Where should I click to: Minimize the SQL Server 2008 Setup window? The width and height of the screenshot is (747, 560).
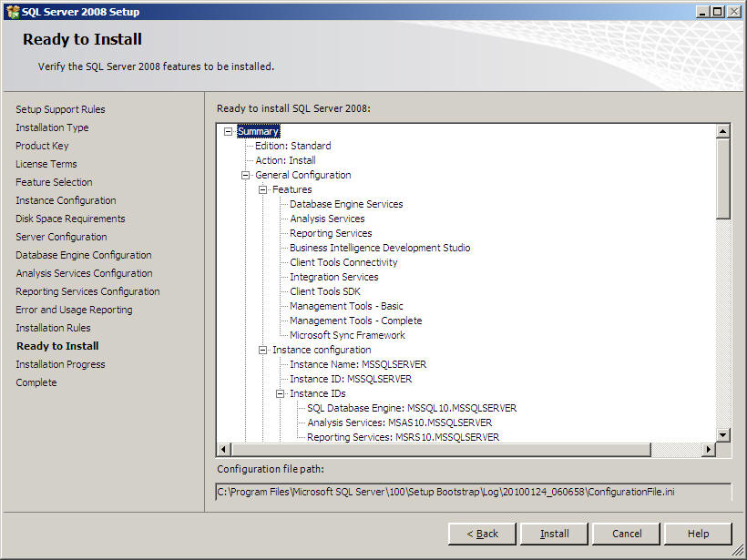[701, 12]
